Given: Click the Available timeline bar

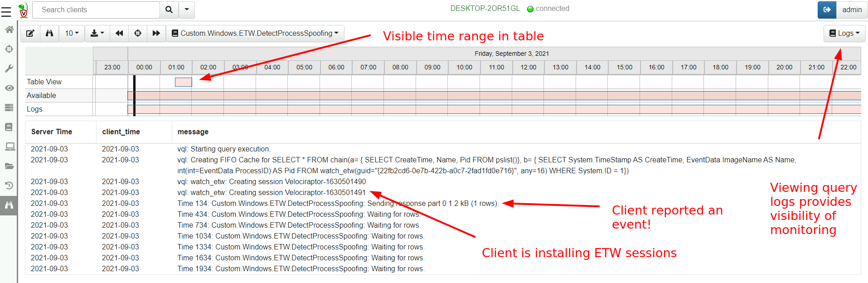Looking at the screenshot, I should coord(494,95).
